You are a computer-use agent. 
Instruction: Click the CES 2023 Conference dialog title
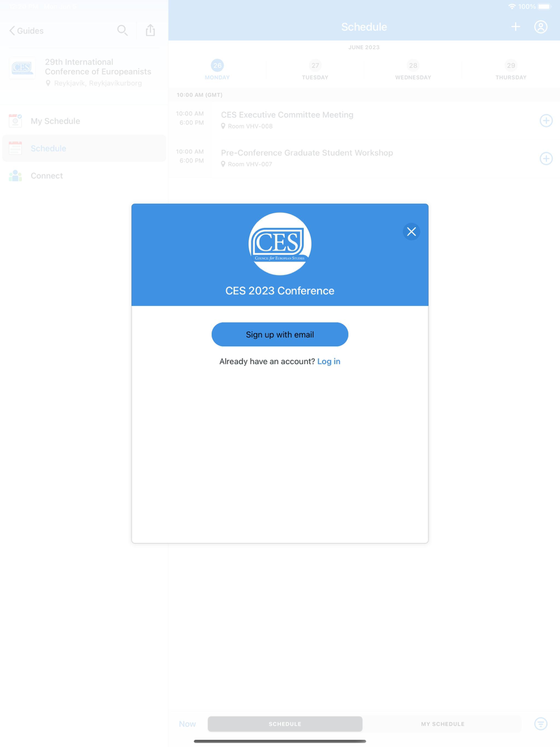[x=280, y=291]
